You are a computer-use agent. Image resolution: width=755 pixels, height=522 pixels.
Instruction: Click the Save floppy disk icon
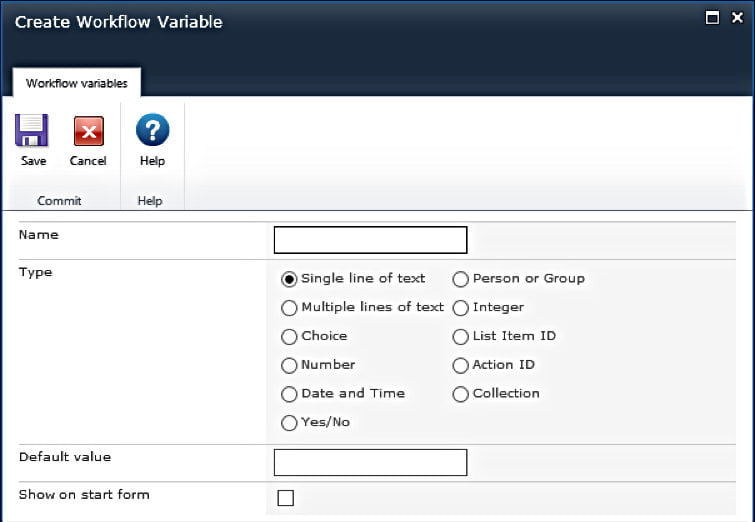[32, 130]
